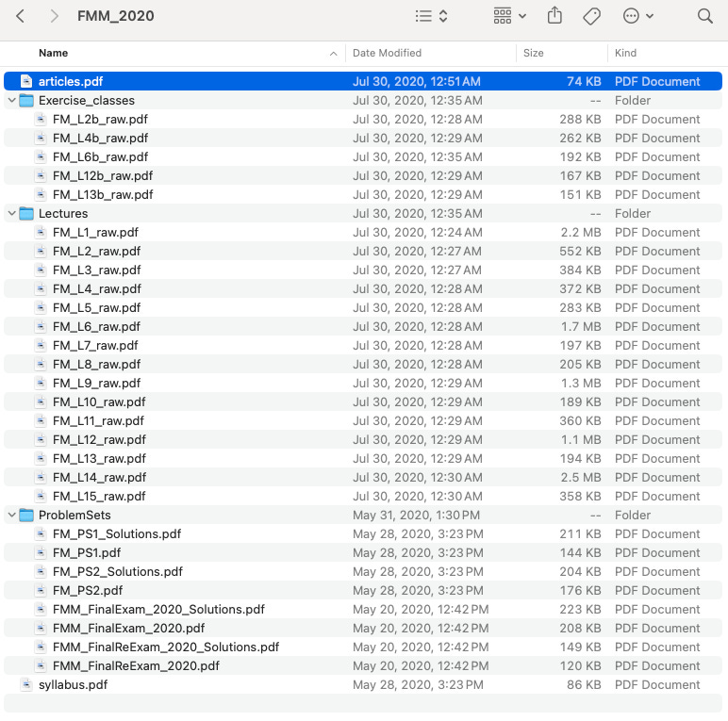The image size is (728, 721).
Task: Click the FMM_2020 window title
Action: tap(116, 16)
